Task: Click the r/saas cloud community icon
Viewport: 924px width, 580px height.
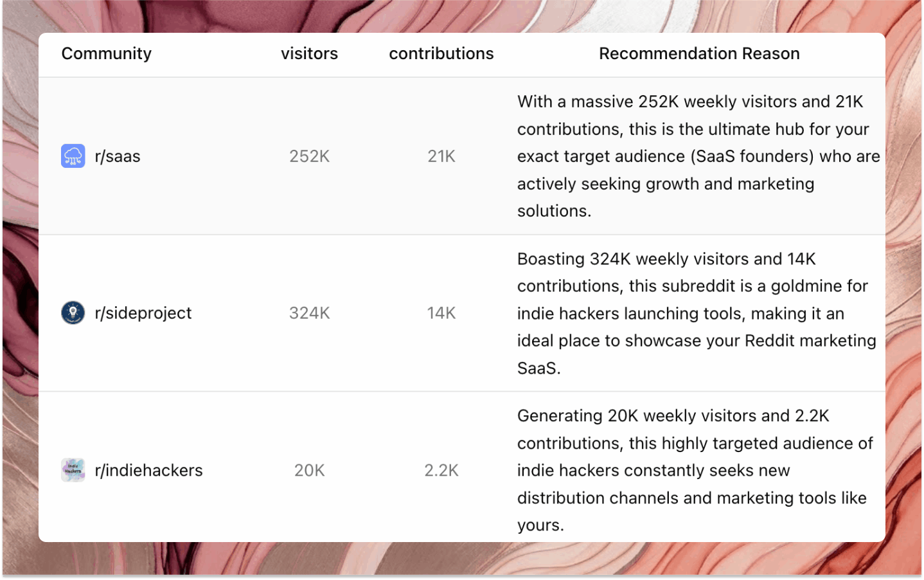Action: [x=73, y=156]
